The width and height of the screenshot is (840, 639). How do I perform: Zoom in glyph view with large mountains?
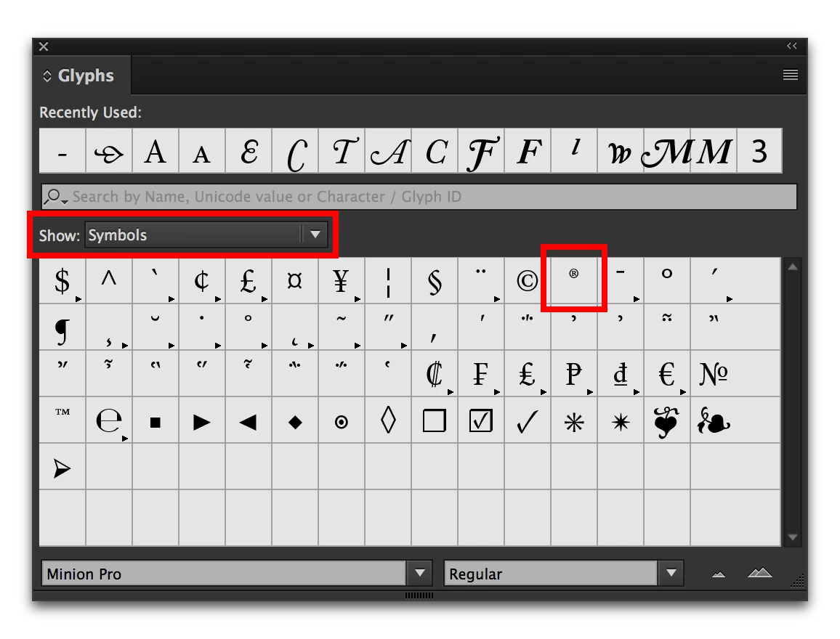point(759,573)
